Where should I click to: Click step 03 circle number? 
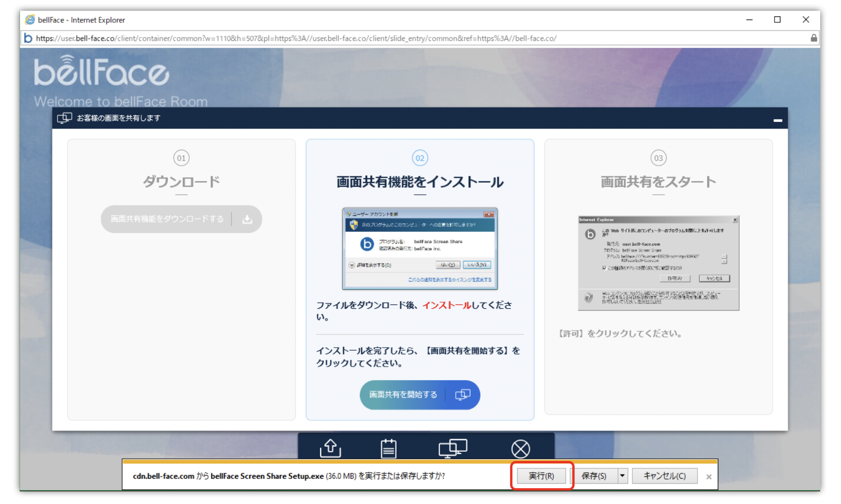click(658, 158)
